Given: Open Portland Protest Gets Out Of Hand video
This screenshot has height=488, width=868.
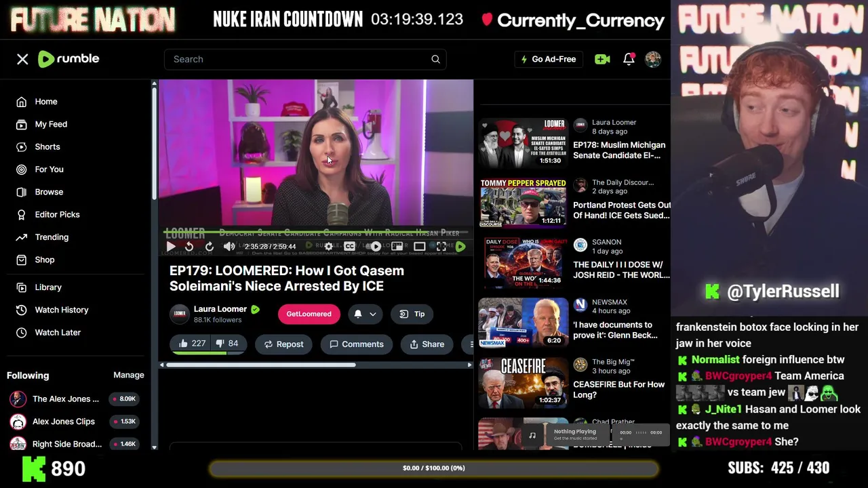Looking at the screenshot, I should point(622,210).
